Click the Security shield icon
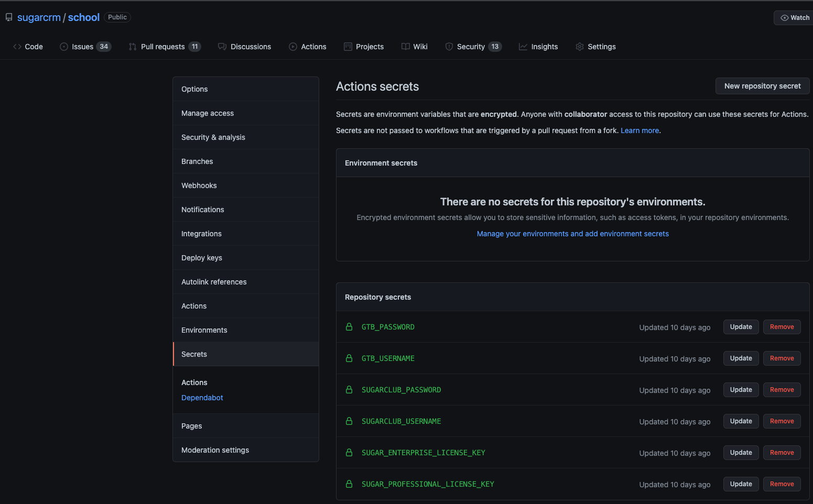This screenshot has height=504, width=813. point(449,47)
